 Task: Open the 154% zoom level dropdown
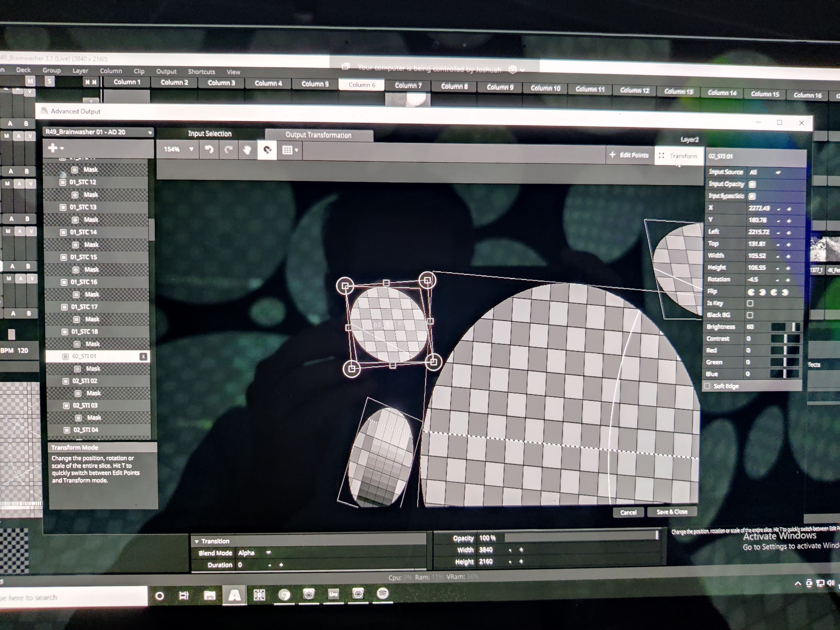[179, 149]
